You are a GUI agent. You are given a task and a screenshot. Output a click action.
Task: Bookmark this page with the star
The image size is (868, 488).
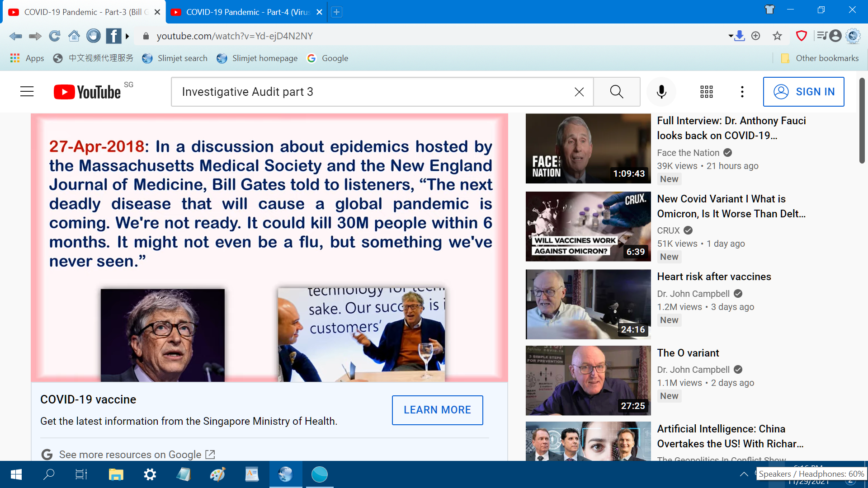(777, 36)
